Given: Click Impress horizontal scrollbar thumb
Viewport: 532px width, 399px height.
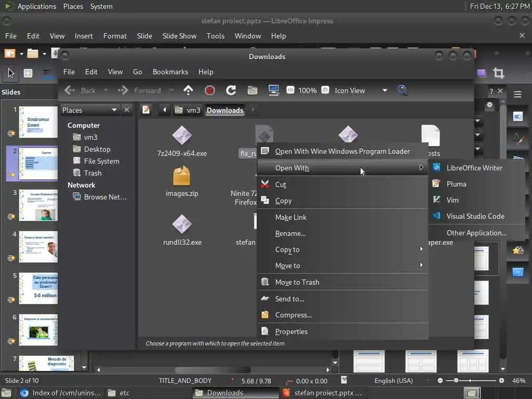Looking at the screenshot, I should (x=212, y=369).
